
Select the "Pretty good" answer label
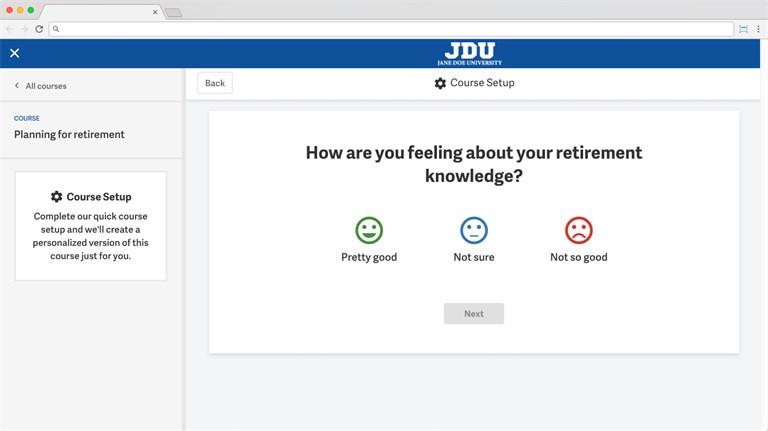point(369,257)
